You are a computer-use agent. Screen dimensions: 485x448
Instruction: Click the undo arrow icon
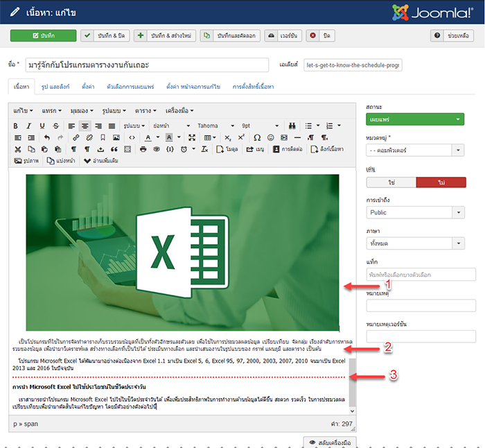coord(46,137)
